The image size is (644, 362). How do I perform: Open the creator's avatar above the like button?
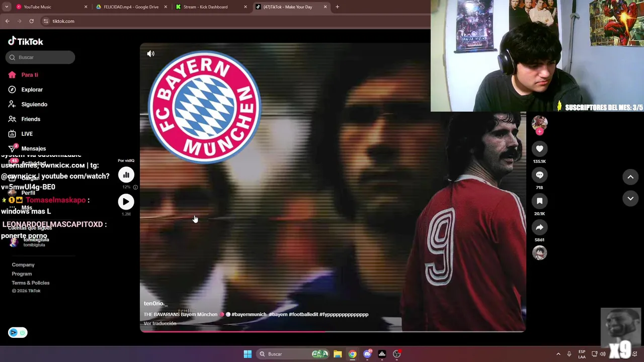point(539,123)
